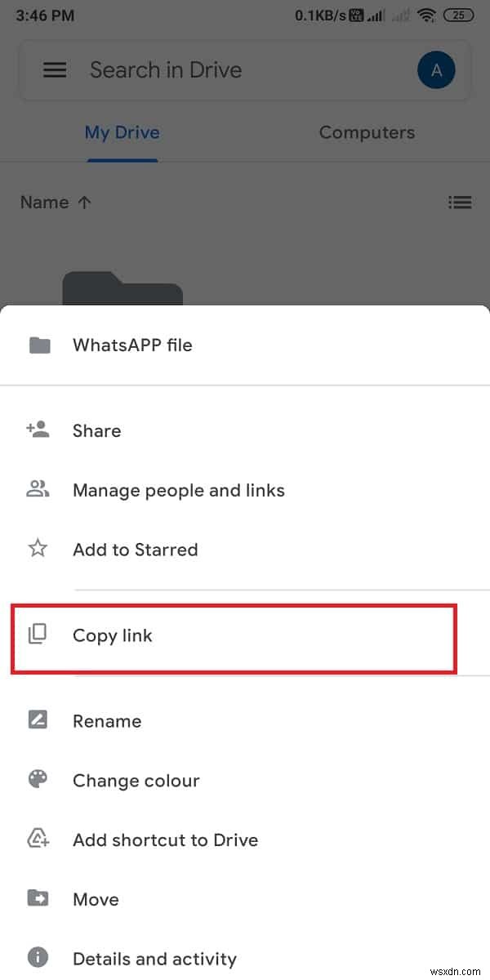Tap the Details and activity info icon

coord(38,958)
